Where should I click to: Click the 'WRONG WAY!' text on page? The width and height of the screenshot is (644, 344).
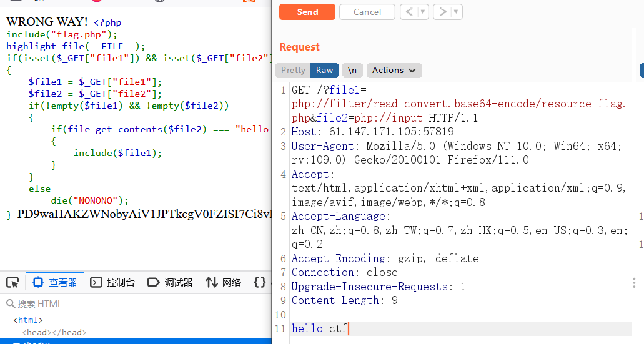(47, 21)
